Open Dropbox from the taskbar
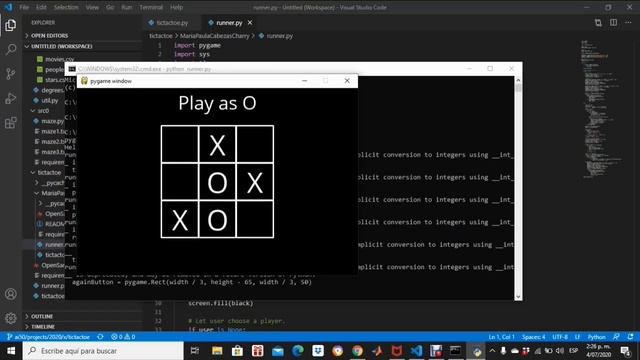This screenshot has width=640, height=360. (x=318, y=351)
